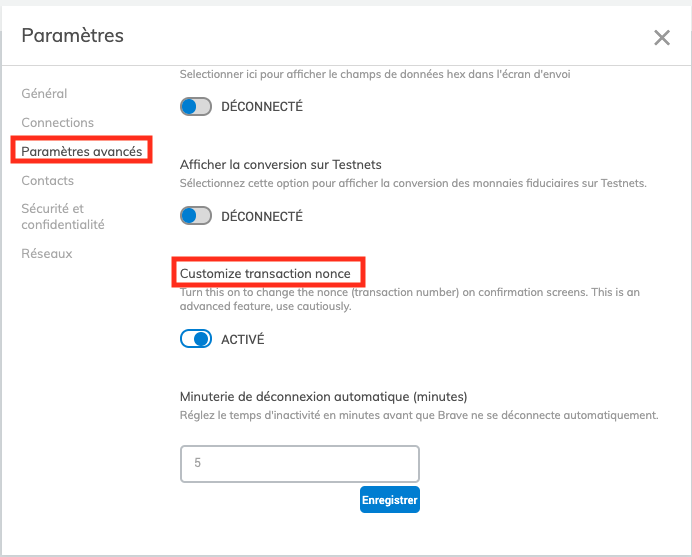The height and width of the screenshot is (557, 692).
Task: Open the Réseaux settings section
Action: 47,253
